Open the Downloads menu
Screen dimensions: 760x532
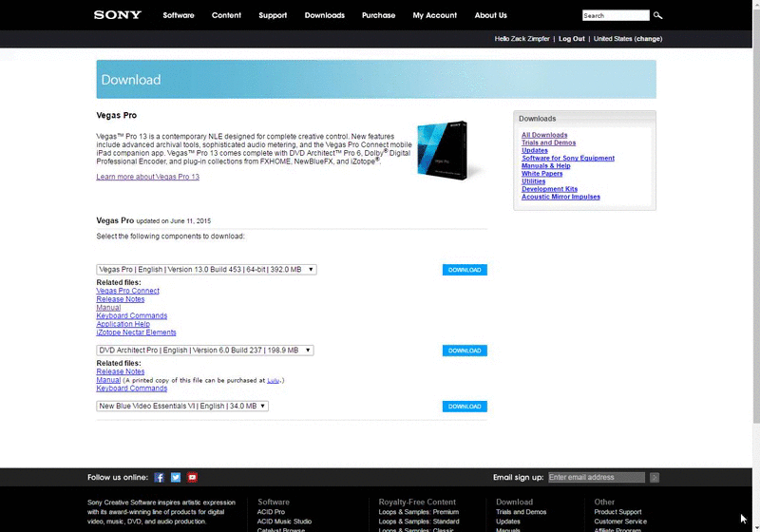(325, 15)
